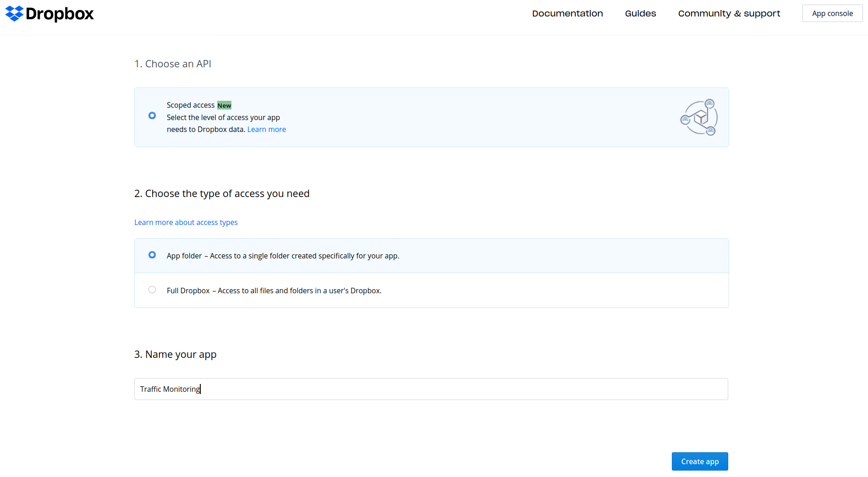
Task: Open Community & support menu
Action: coord(729,14)
